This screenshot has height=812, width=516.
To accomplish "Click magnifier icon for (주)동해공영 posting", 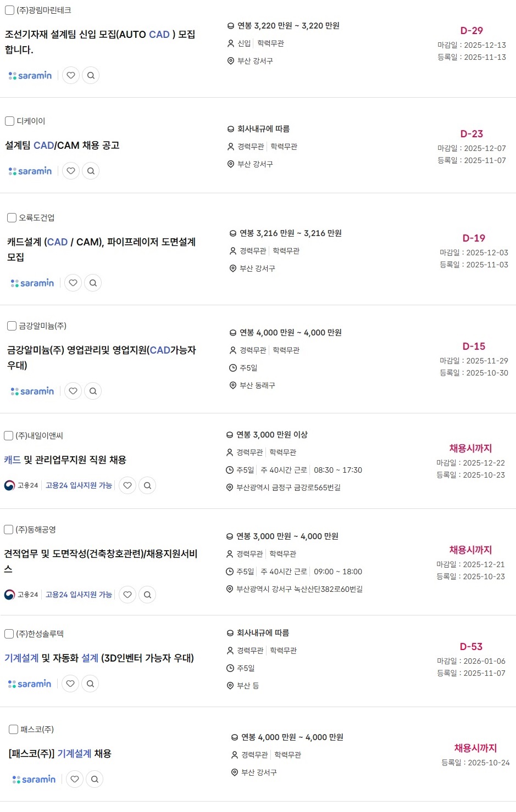I will click(x=147, y=595).
